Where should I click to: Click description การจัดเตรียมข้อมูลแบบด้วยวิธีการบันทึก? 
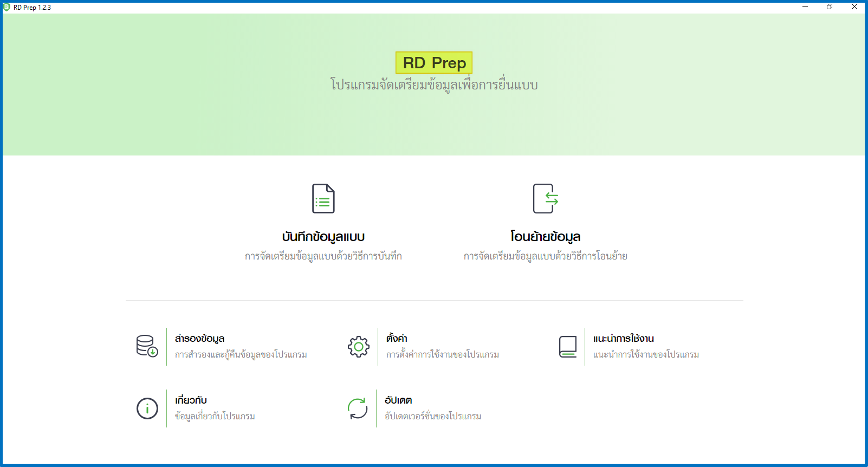(x=323, y=256)
